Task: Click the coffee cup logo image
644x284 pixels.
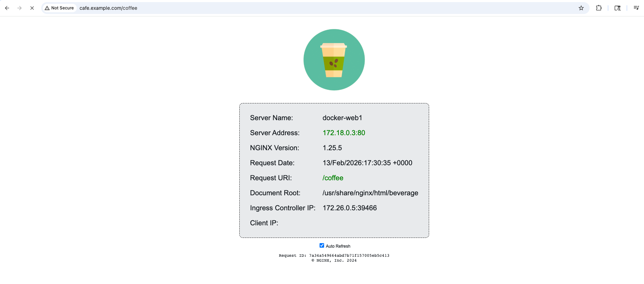Action: (x=334, y=60)
